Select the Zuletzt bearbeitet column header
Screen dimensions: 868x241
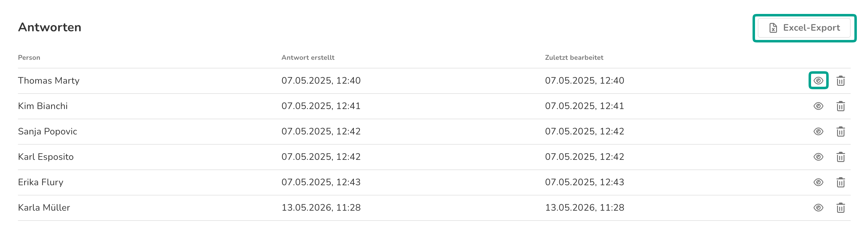[574, 58]
